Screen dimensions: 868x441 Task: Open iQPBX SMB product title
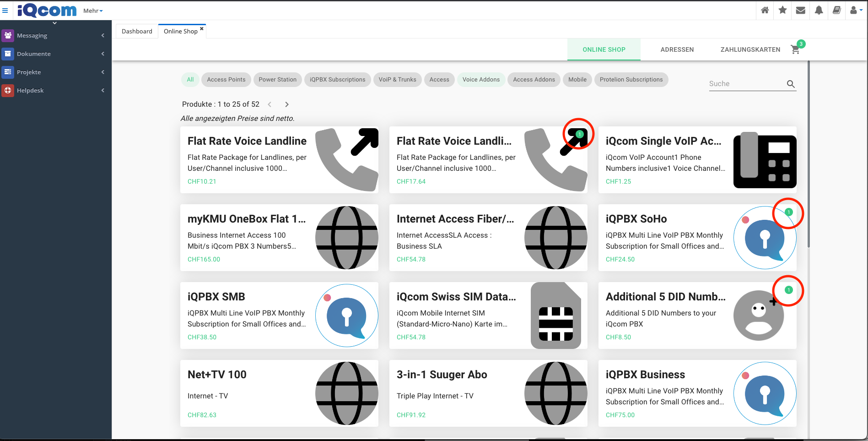coord(216,297)
